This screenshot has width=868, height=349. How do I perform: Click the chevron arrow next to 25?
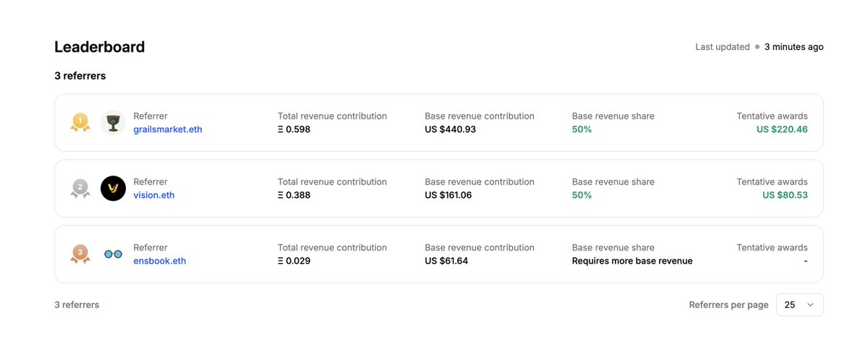click(810, 305)
